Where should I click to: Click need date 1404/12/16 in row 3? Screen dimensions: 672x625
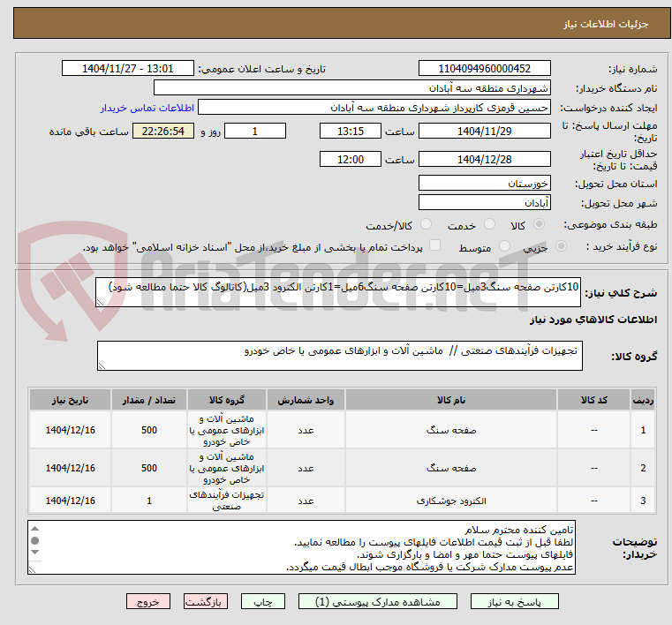[x=71, y=501]
